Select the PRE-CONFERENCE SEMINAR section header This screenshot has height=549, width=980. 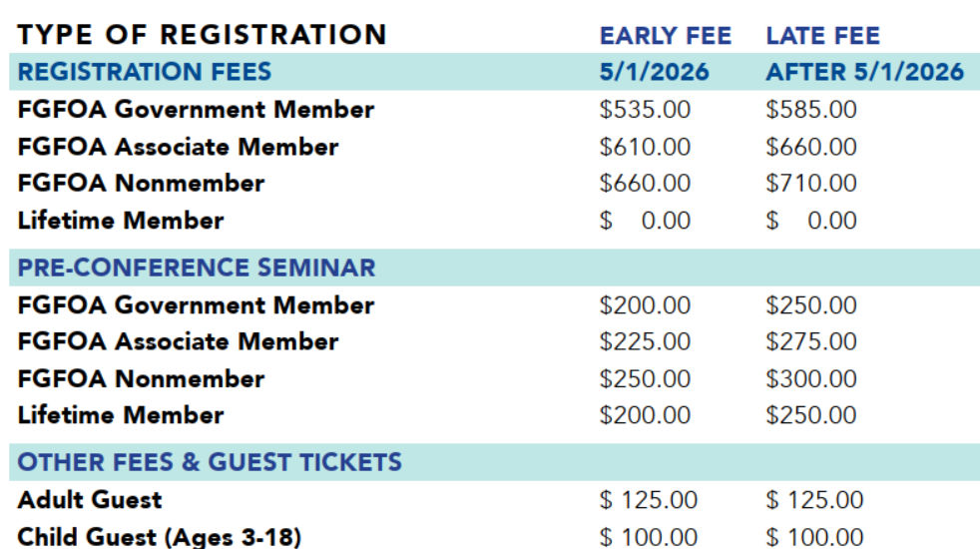[x=197, y=268]
